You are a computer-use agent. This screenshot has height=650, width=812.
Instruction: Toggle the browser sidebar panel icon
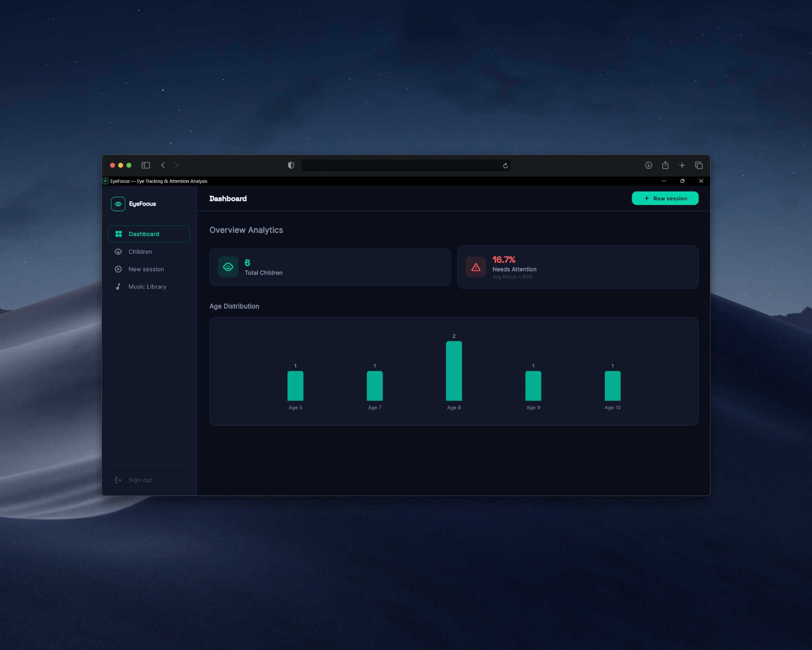[145, 165]
